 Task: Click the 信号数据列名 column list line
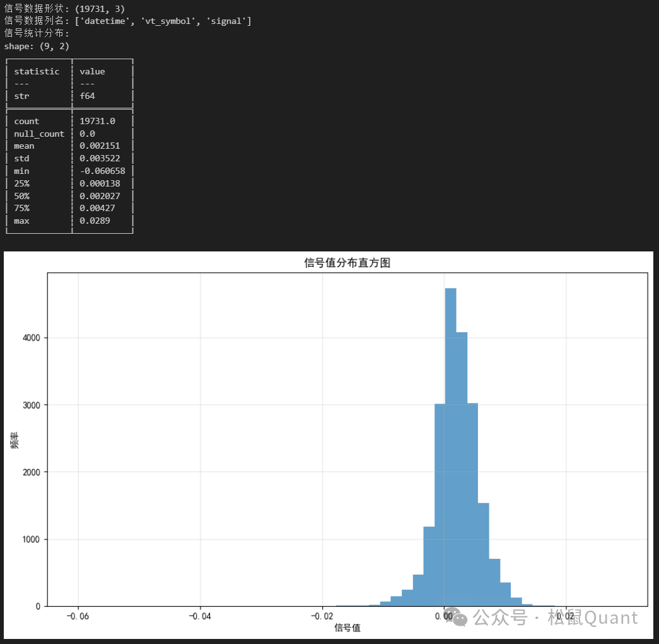127,21
